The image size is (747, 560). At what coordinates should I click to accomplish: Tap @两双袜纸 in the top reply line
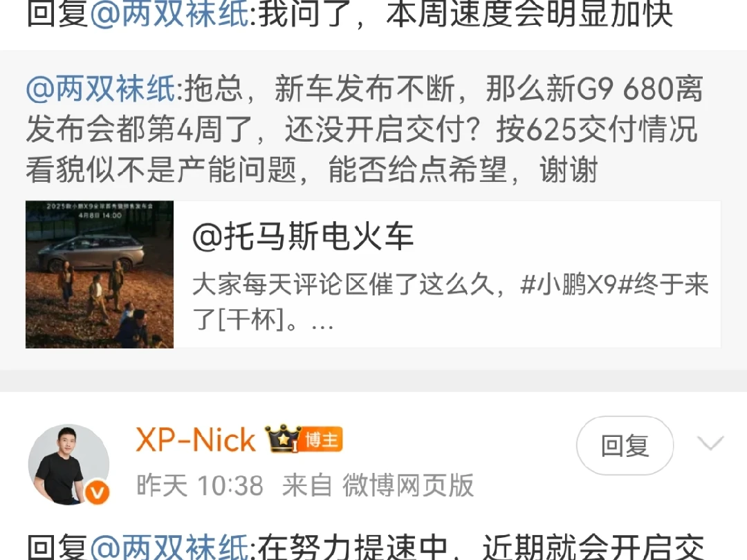point(169,13)
